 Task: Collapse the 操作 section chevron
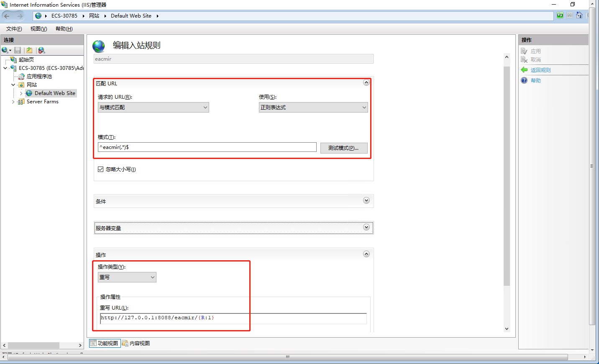[366, 254]
